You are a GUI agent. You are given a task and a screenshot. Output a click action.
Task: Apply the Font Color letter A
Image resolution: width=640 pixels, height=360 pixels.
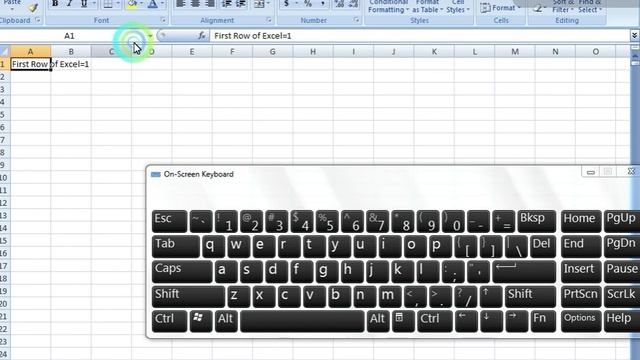(152, 4)
